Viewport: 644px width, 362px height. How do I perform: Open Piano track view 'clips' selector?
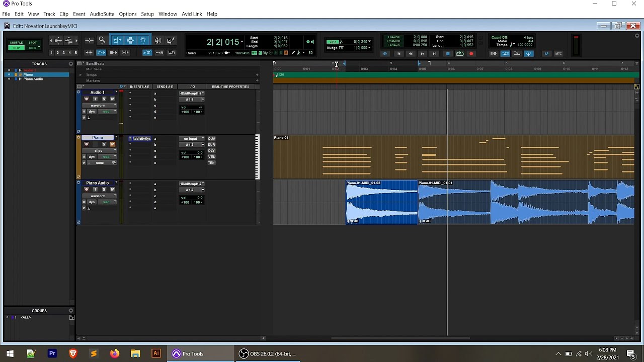point(100,151)
